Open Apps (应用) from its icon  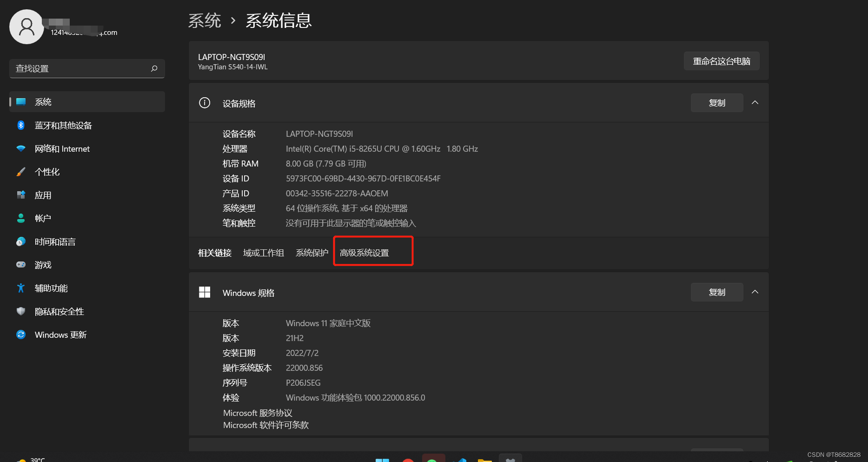pyautogui.click(x=21, y=195)
